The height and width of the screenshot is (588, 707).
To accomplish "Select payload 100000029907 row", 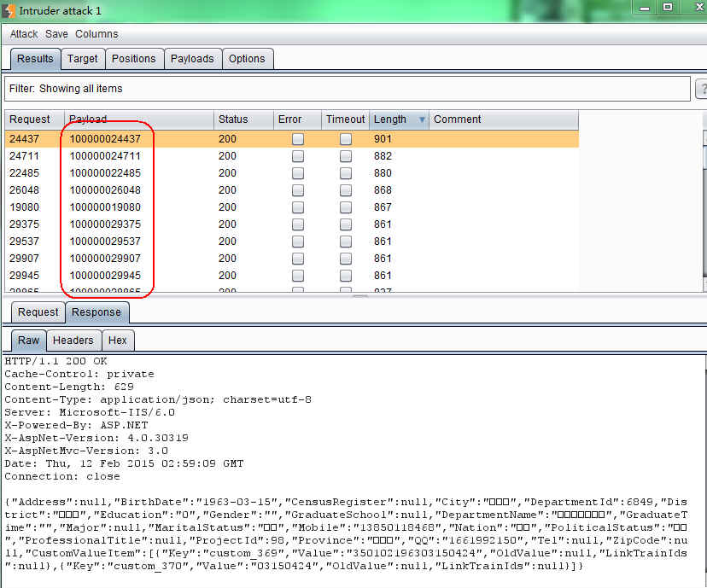I will (x=292, y=259).
